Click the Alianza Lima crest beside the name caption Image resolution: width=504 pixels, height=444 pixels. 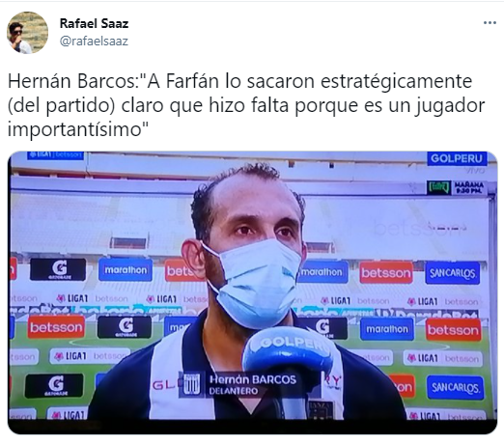(191, 384)
